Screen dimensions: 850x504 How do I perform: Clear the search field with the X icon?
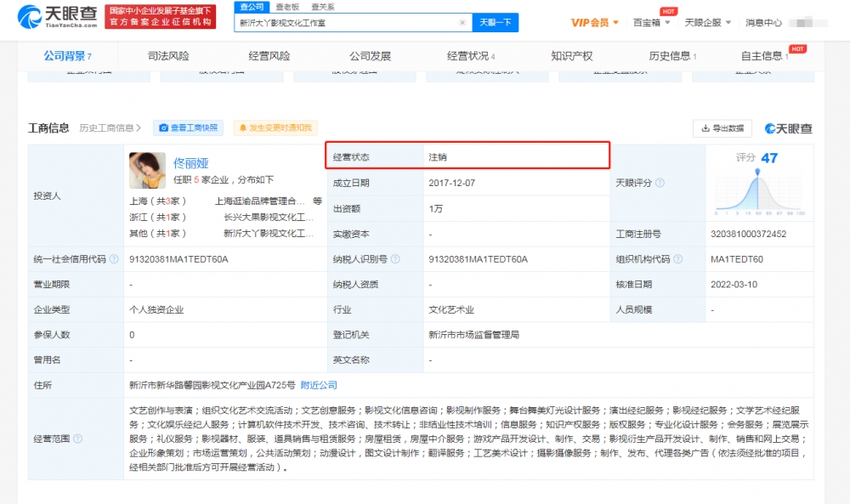(x=462, y=23)
